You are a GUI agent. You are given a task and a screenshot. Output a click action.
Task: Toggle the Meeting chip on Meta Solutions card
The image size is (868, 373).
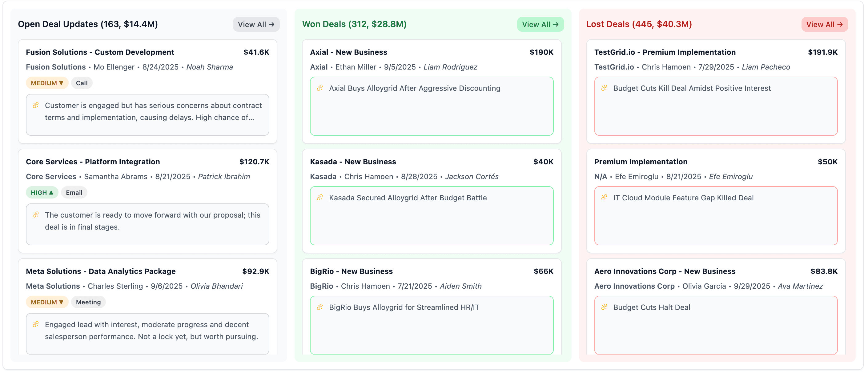(88, 302)
